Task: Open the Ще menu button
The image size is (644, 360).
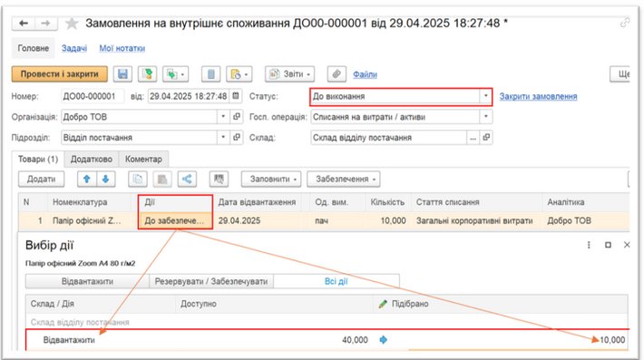Action: 620,74
